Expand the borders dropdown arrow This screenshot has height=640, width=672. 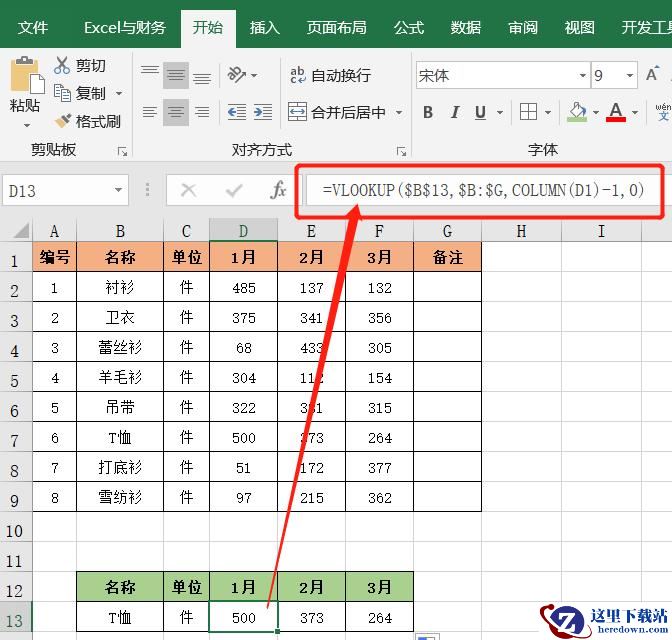pyautogui.click(x=548, y=112)
